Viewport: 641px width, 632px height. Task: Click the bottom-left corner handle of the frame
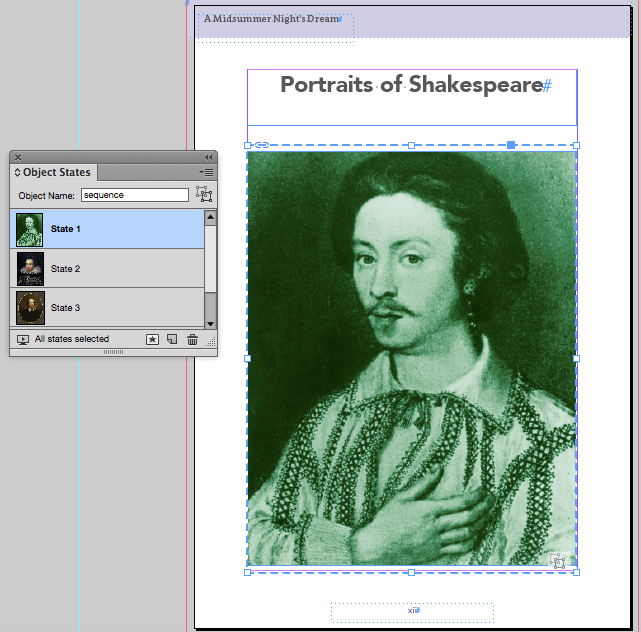coord(247,572)
